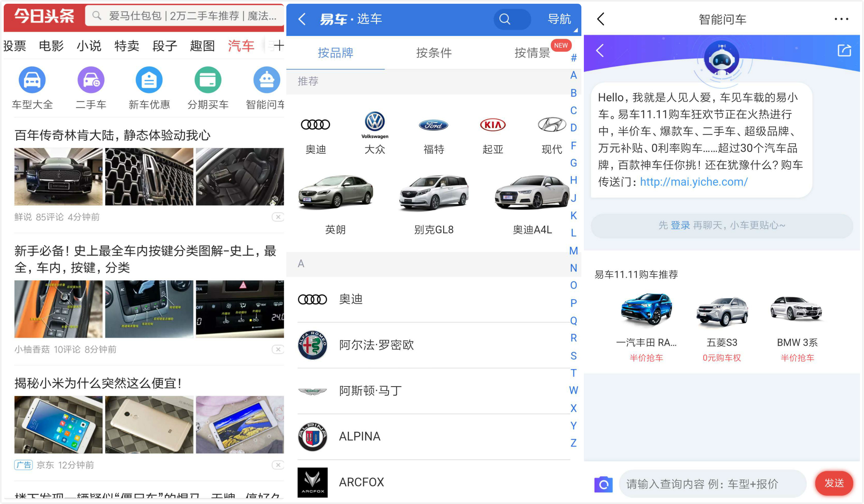Screen dimensions: 864x504
Task: Open the 新车优惠 new car deals icon
Action: pos(149,80)
